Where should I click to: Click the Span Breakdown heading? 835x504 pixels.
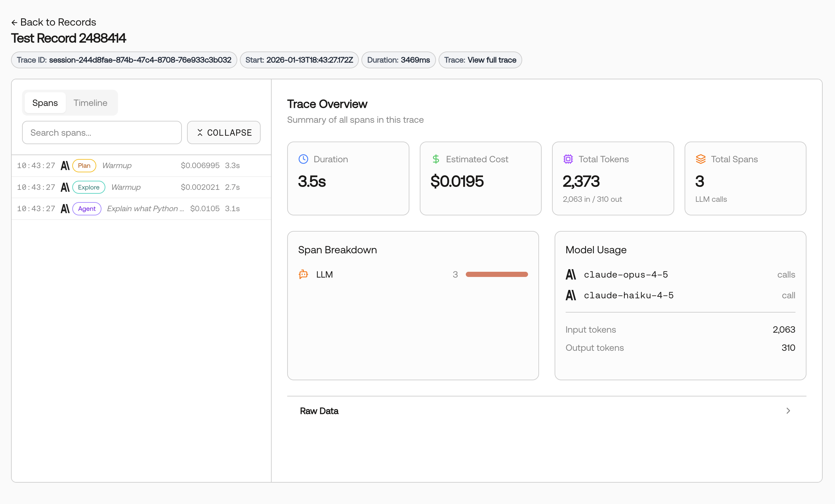click(337, 250)
